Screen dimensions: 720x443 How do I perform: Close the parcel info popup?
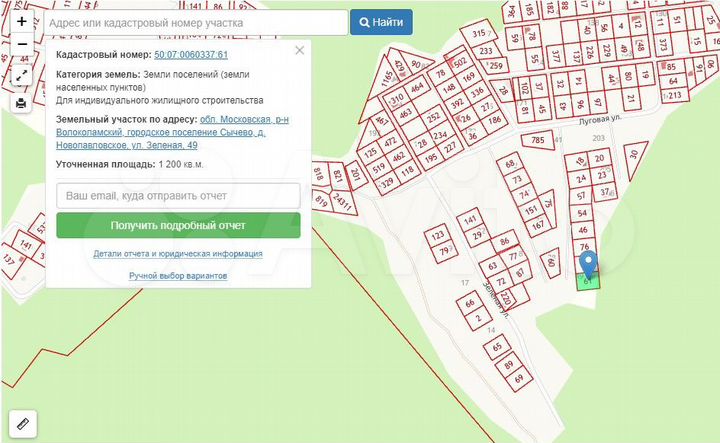(299, 50)
